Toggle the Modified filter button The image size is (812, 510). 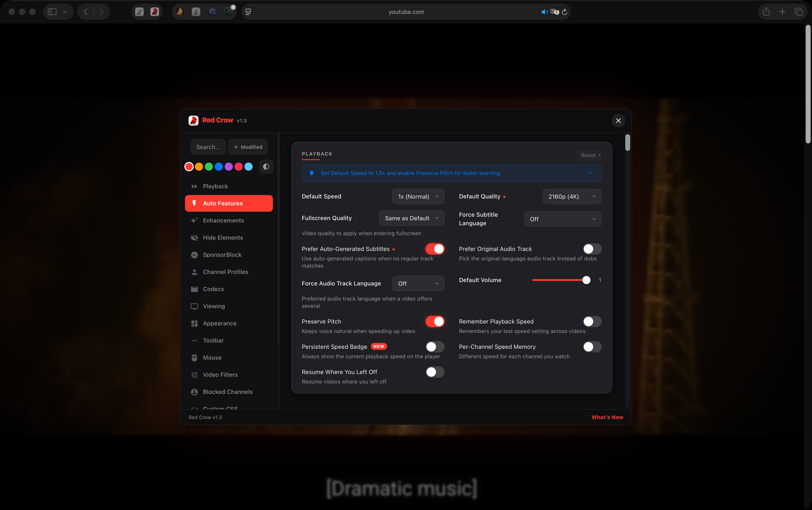coord(248,147)
